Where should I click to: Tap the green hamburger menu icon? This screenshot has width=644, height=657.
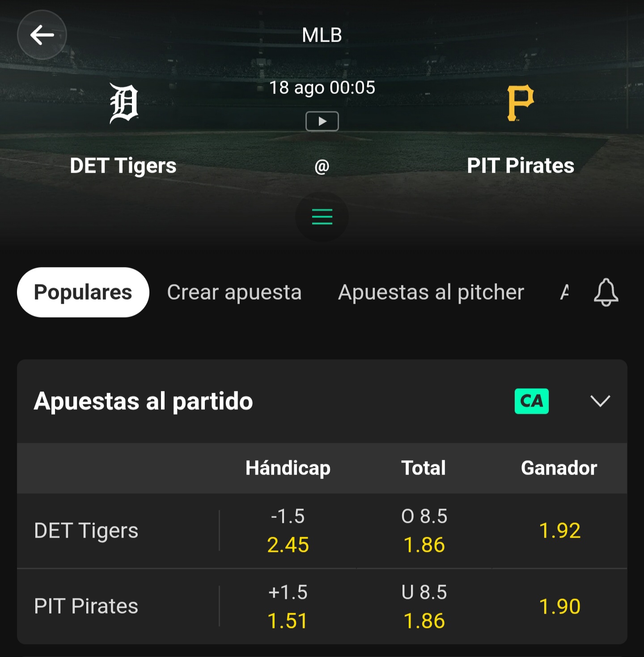pyautogui.click(x=322, y=217)
